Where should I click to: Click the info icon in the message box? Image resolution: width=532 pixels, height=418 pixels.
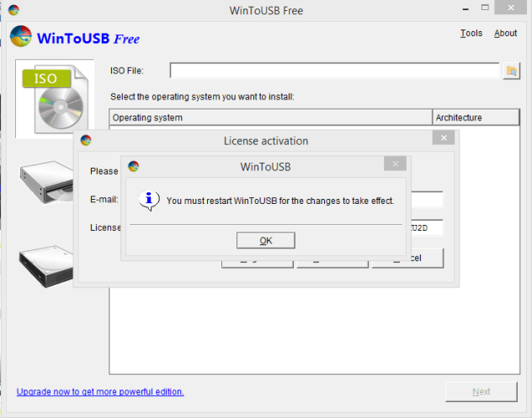tap(149, 200)
